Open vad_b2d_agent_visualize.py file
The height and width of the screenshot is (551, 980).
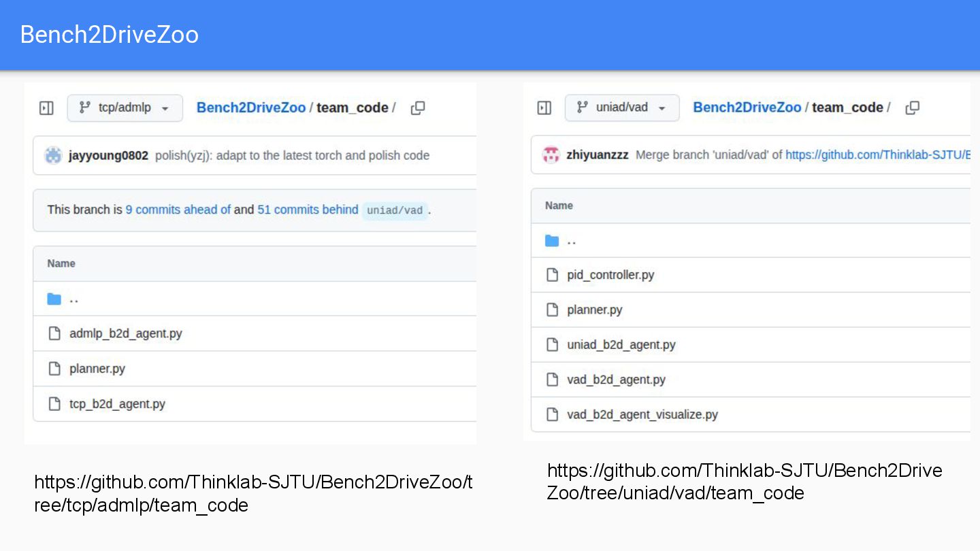[x=642, y=414]
